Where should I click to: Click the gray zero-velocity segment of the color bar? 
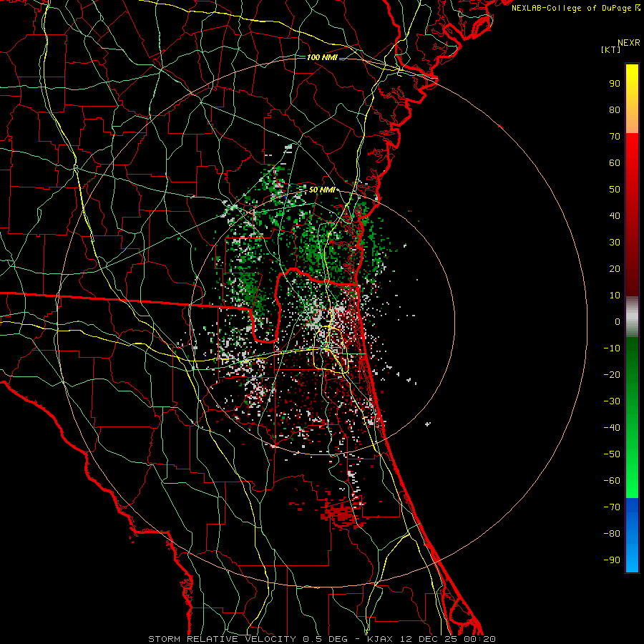coord(632,316)
